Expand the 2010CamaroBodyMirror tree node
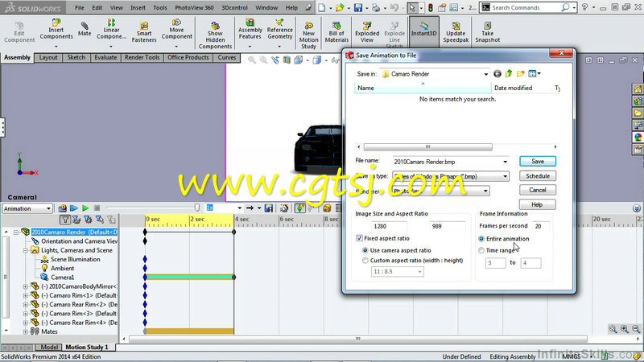This screenshot has height=362, width=644. click(x=26, y=286)
